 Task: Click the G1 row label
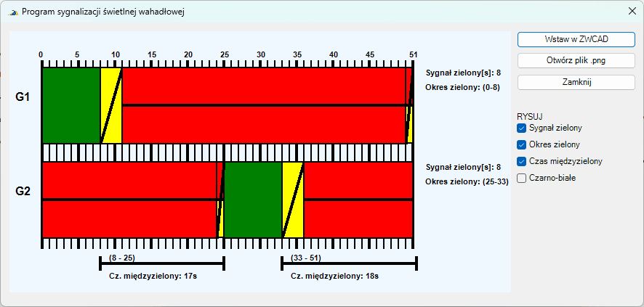[x=23, y=97]
